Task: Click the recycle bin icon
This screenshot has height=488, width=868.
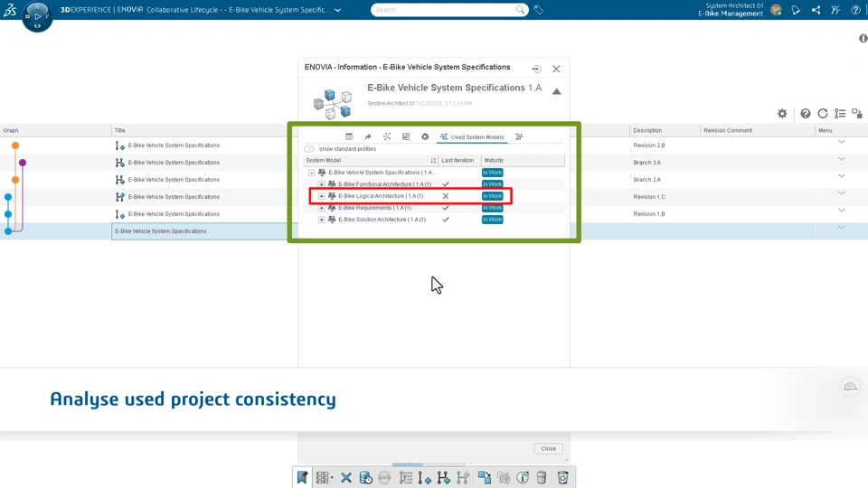Action: pos(562,477)
